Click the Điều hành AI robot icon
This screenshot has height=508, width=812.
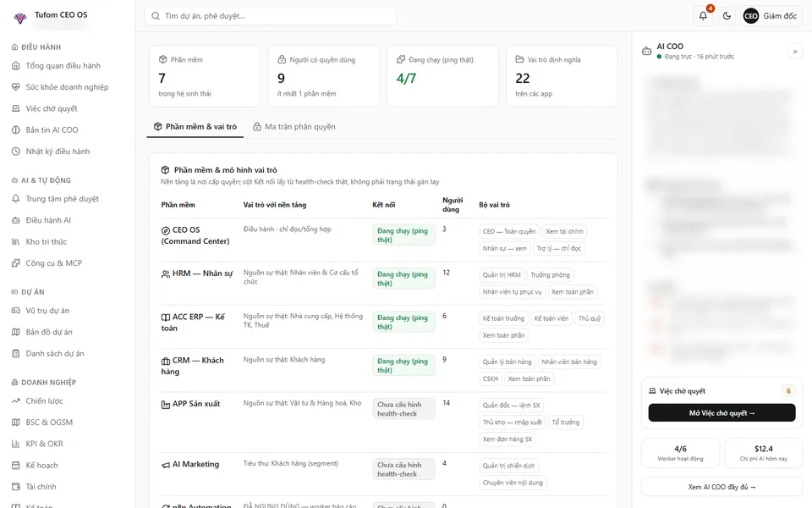[16, 220]
